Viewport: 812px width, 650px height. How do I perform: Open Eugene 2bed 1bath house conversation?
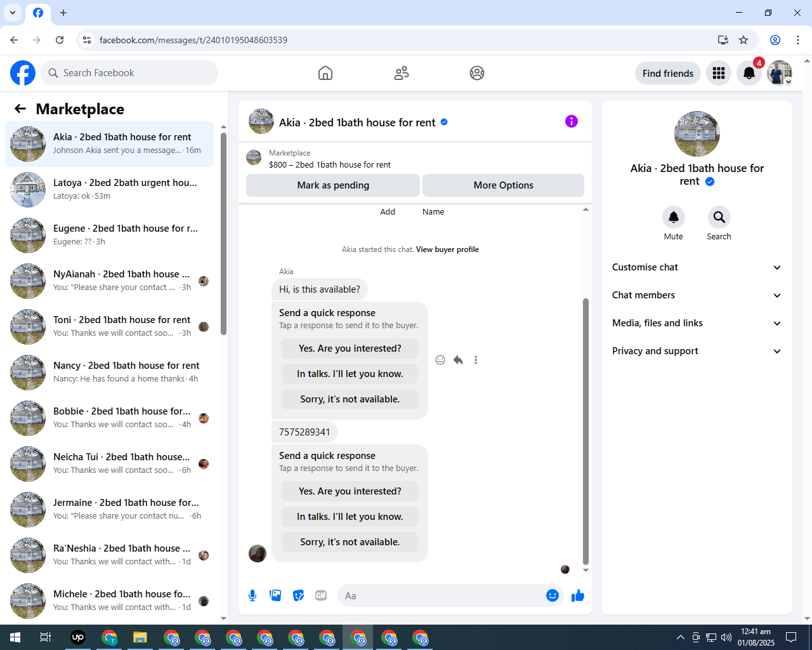[x=109, y=235]
